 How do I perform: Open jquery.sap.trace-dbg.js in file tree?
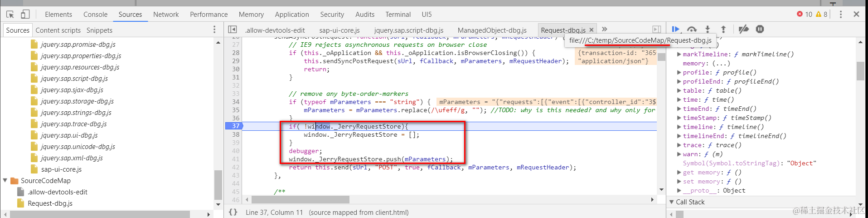click(x=74, y=124)
